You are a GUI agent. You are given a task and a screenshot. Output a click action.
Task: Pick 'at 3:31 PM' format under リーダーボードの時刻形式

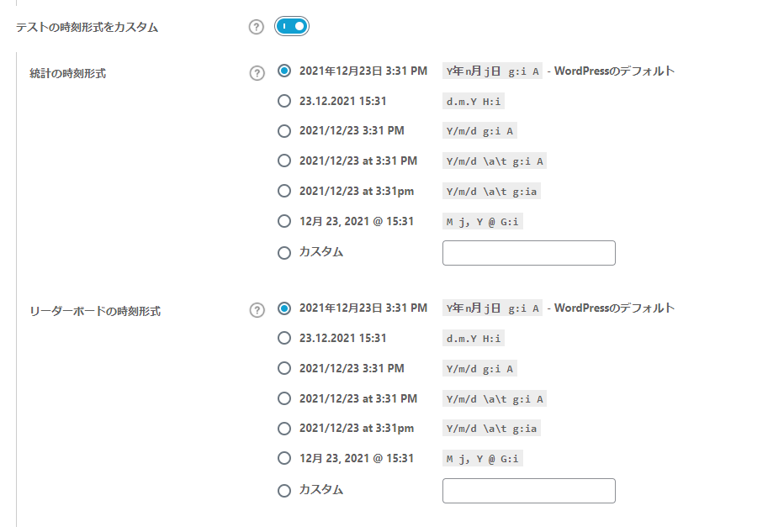coord(284,398)
